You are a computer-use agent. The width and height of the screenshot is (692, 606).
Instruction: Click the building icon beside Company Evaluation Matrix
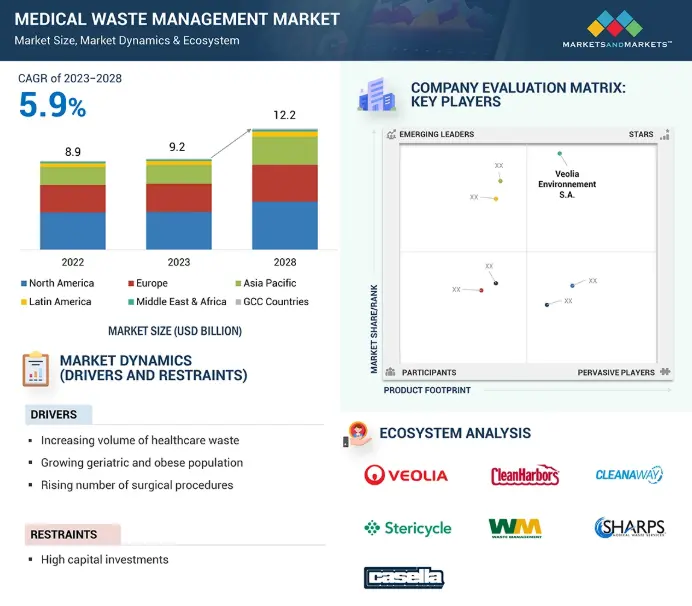376,94
